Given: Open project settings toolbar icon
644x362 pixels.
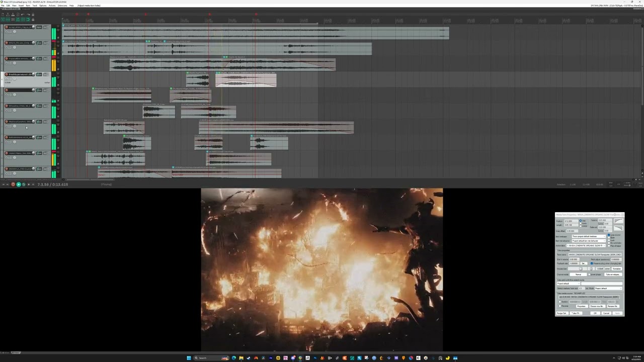Looking at the screenshot, I should [17, 15].
